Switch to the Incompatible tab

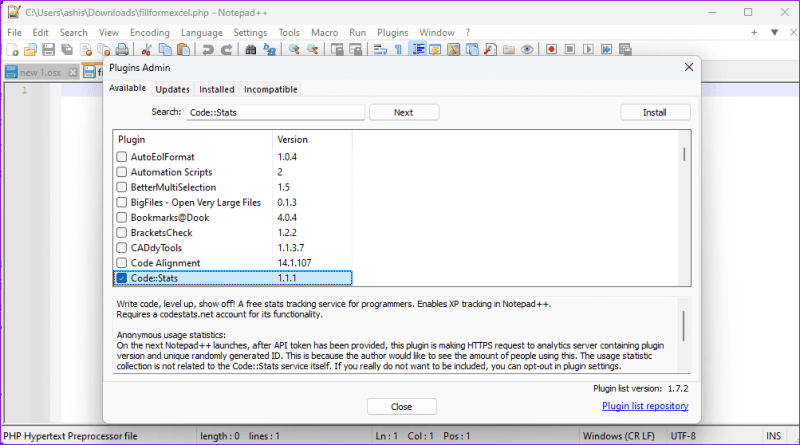click(x=270, y=89)
